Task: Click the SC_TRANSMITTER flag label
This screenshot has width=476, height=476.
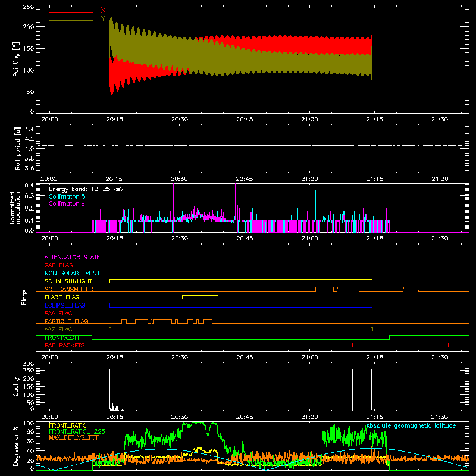Action: pos(69,289)
